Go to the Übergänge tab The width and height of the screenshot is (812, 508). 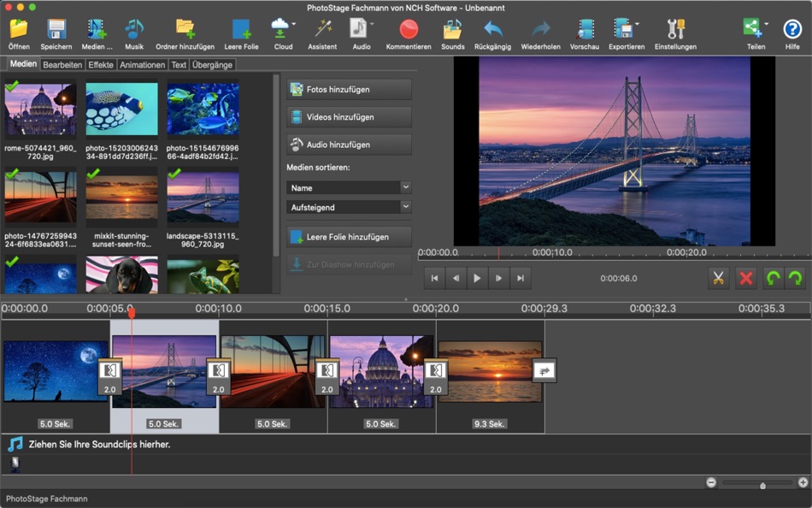click(x=212, y=65)
